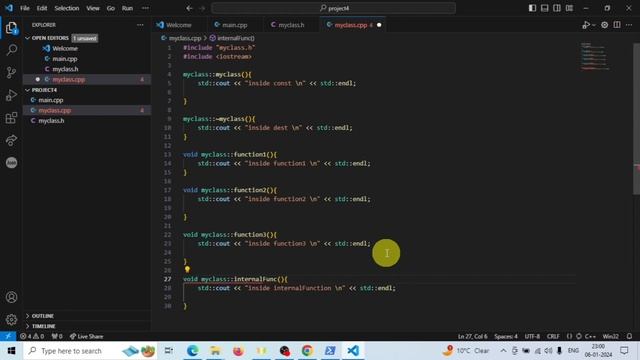640x360 pixels.
Task: Open forwarded ports indicator in the status bar
Action: [57, 336]
